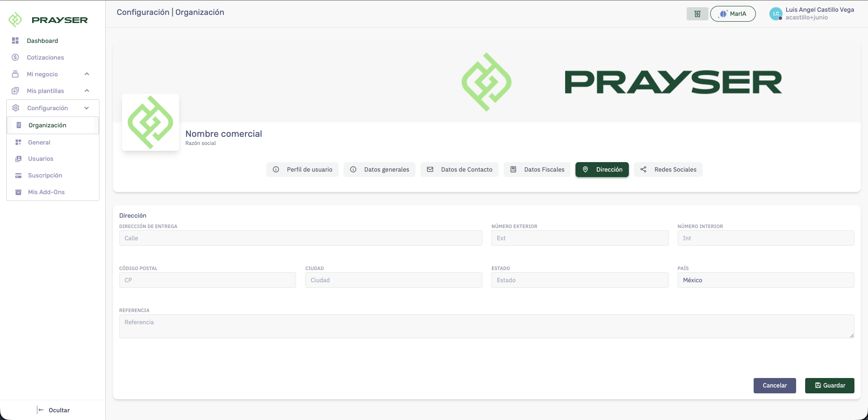The image size is (868, 420).
Task: Click the Cancelar button
Action: click(x=775, y=386)
